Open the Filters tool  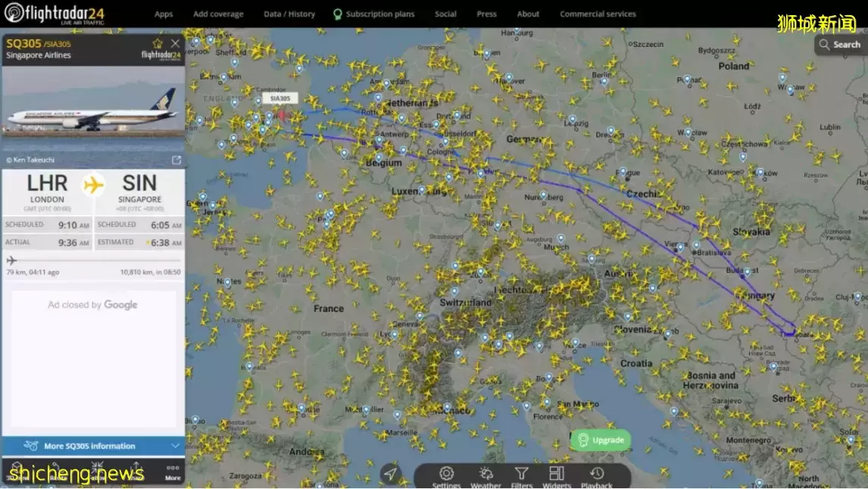click(x=522, y=477)
